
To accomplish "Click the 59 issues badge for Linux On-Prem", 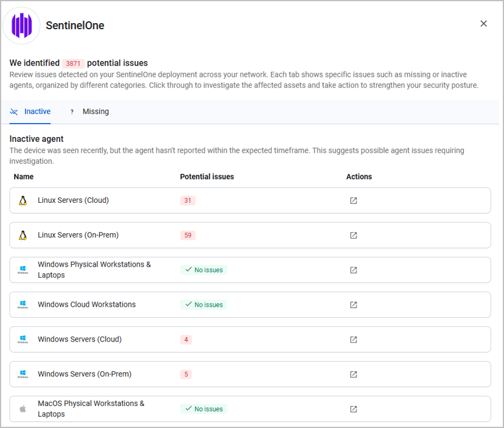I will click(188, 235).
